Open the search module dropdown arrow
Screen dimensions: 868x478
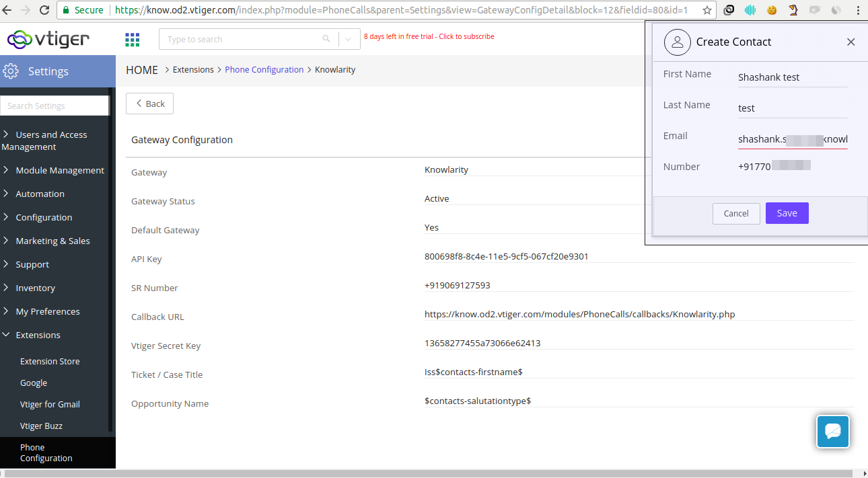[x=348, y=39]
